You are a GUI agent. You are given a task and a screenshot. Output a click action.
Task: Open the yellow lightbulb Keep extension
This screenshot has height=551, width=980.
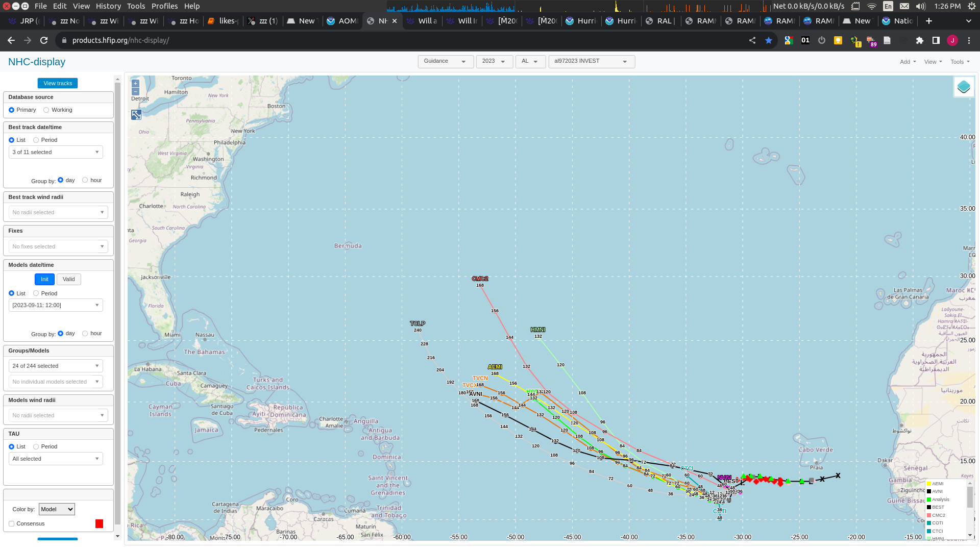click(x=838, y=40)
